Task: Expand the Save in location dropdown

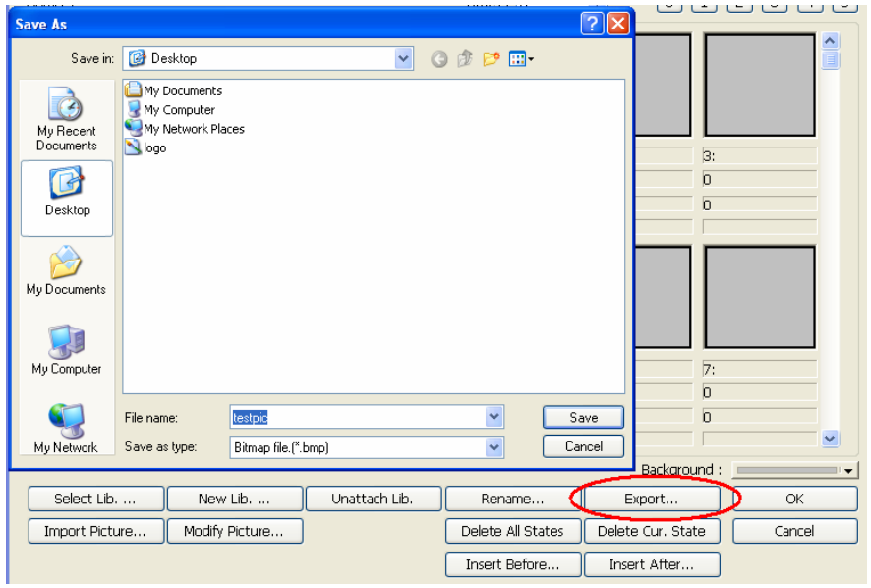Action: click(x=403, y=58)
